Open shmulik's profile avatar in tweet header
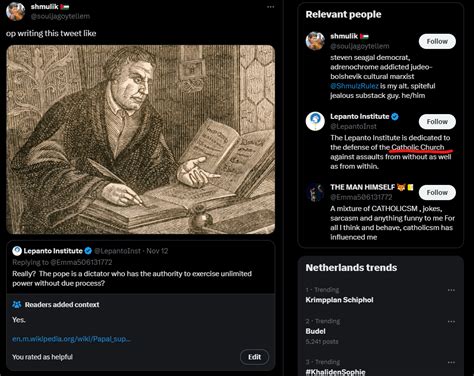The height and width of the screenshot is (376, 474). (15, 11)
